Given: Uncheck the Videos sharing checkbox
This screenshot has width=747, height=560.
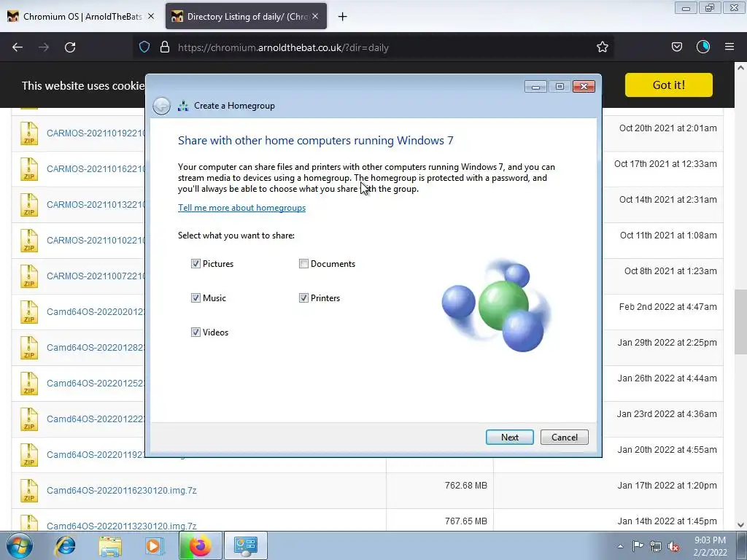Looking at the screenshot, I should click(x=196, y=332).
